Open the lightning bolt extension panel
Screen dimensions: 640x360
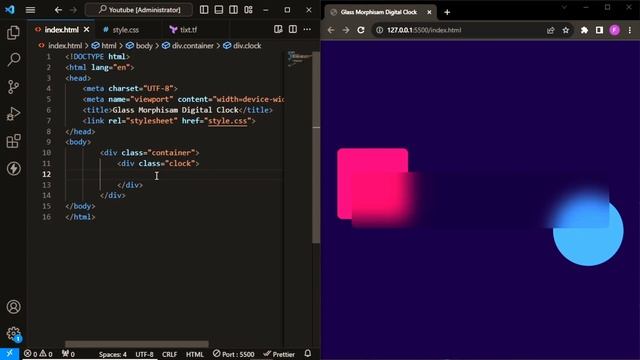[13, 168]
